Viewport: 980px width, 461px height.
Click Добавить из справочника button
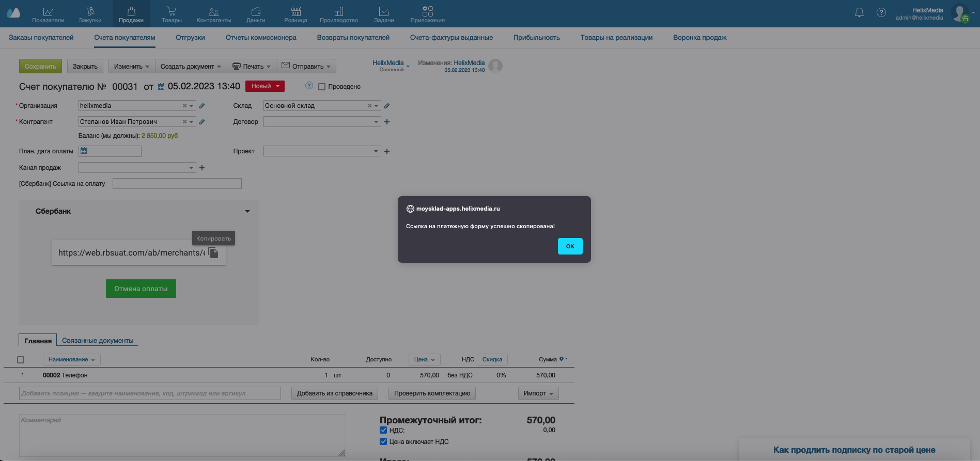[x=335, y=393]
